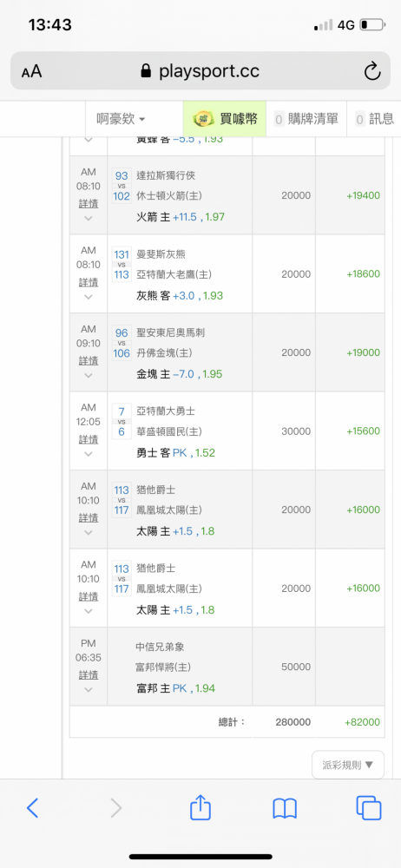
Task: Open 詳情 link for 亞特蘭大勇士 game
Action: coord(88,439)
